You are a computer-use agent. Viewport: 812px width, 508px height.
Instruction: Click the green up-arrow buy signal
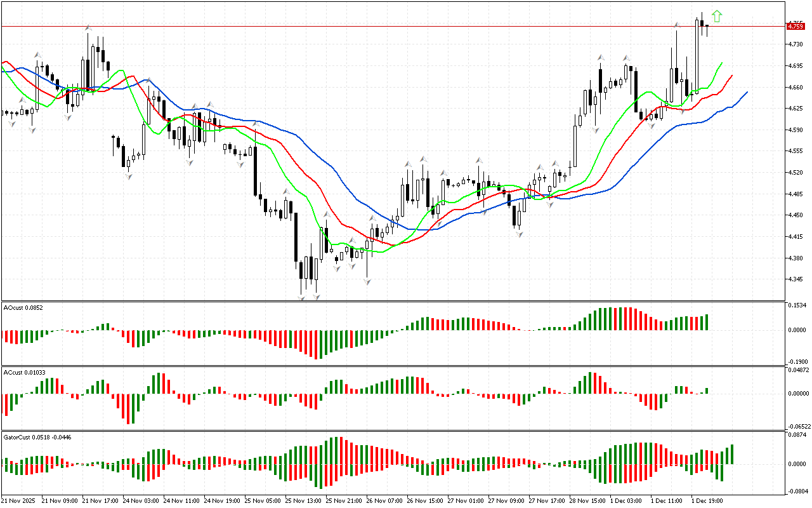click(717, 17)
